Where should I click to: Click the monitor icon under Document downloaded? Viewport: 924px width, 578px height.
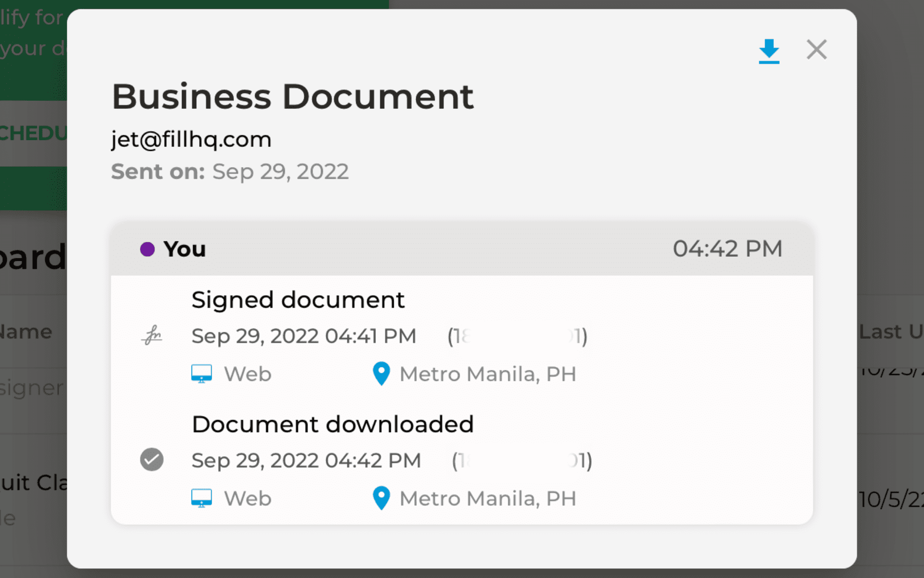pyautogui.click(x=201, y=498)
